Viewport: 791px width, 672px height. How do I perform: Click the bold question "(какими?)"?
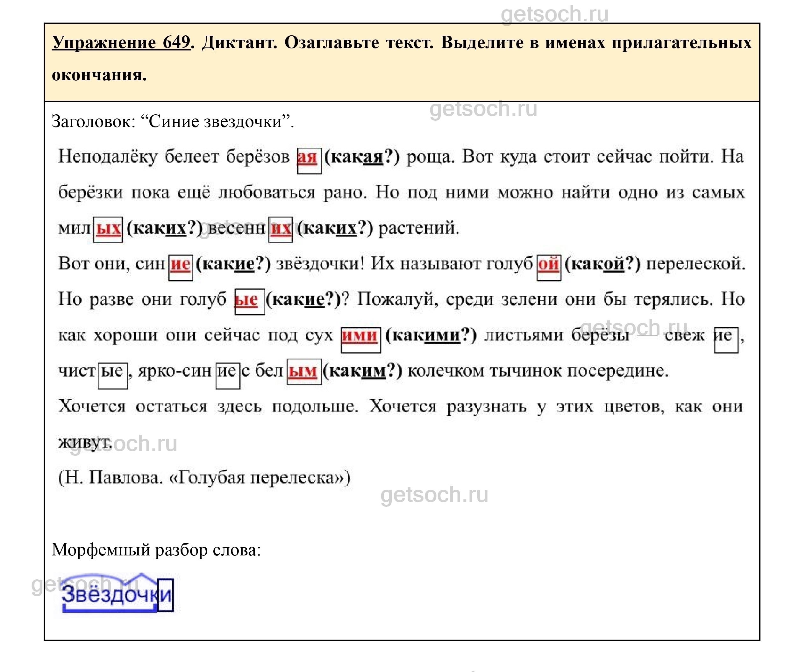point(431,335)
